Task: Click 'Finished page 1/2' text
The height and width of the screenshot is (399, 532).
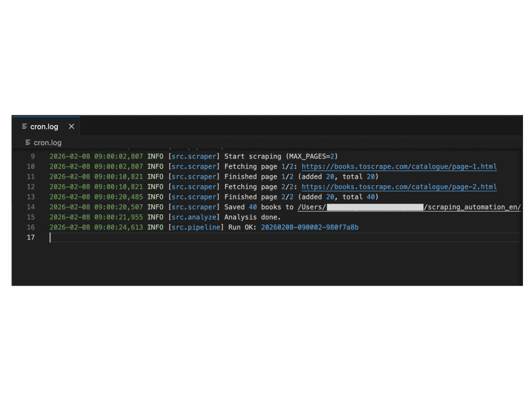Action: click(x=259, y=177)
